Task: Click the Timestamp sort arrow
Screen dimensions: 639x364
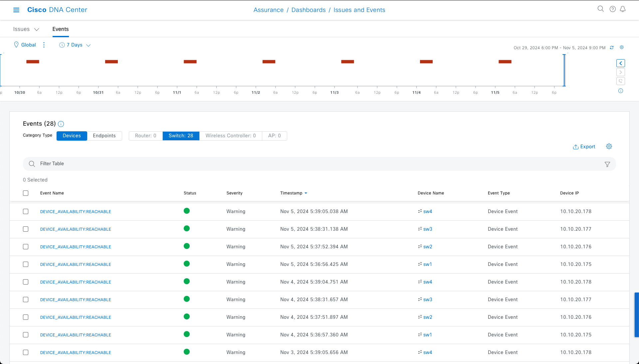Action: tap(306, 193)
